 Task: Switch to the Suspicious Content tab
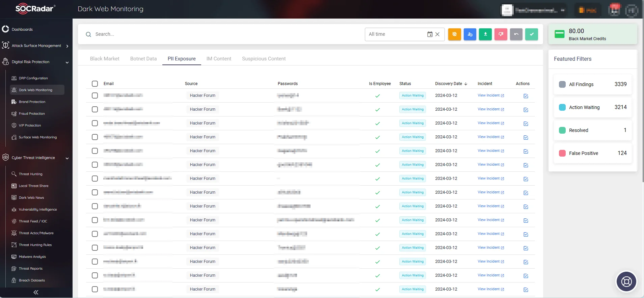pos(264,59)
